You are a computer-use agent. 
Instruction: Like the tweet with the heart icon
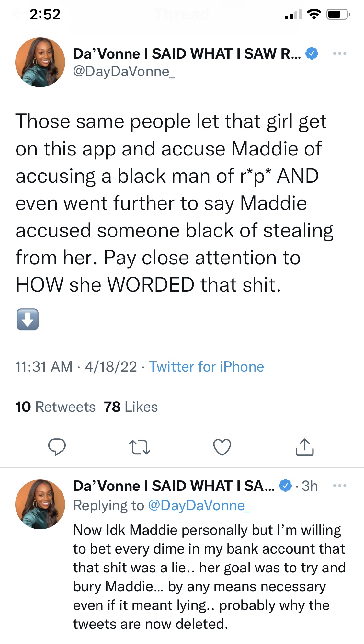pos(222,447)
